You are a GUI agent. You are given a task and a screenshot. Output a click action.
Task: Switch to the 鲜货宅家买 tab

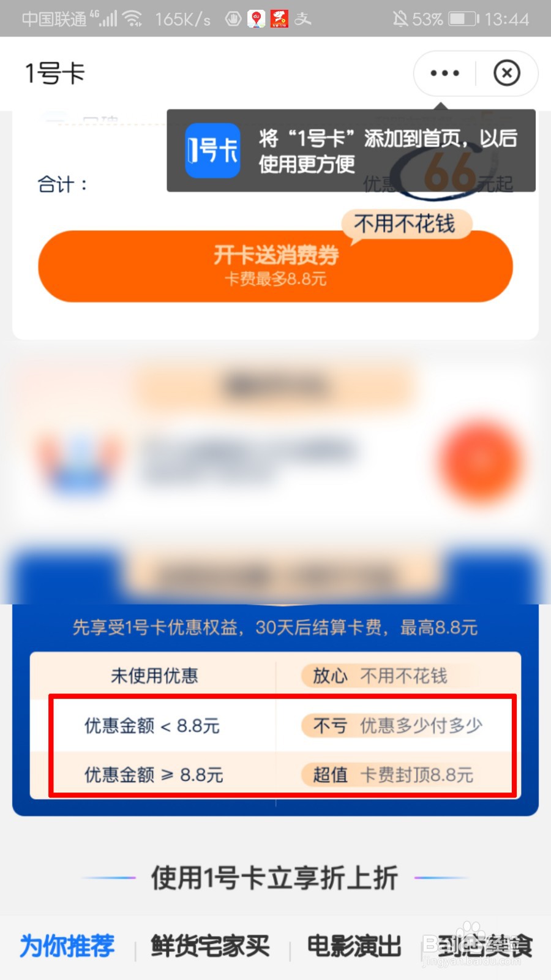coord(210,946)
